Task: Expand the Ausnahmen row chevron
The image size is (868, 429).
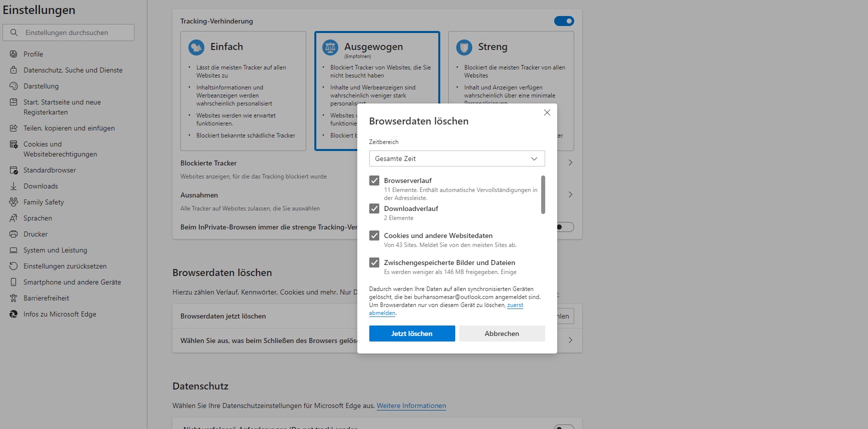Action: 570,194
